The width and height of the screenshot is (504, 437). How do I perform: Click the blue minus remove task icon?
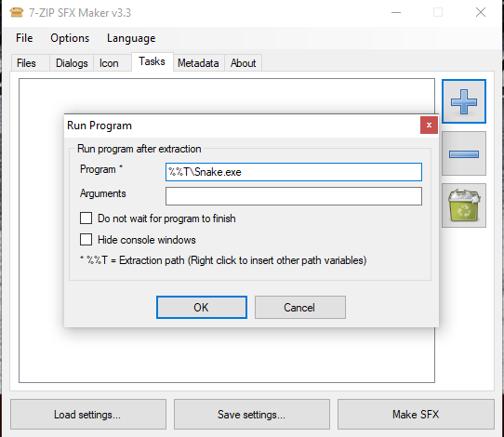(464, 154)
